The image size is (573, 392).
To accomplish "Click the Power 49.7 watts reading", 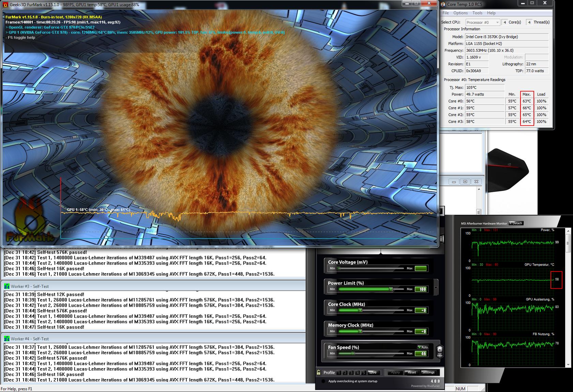I will (x=485, y=94).
